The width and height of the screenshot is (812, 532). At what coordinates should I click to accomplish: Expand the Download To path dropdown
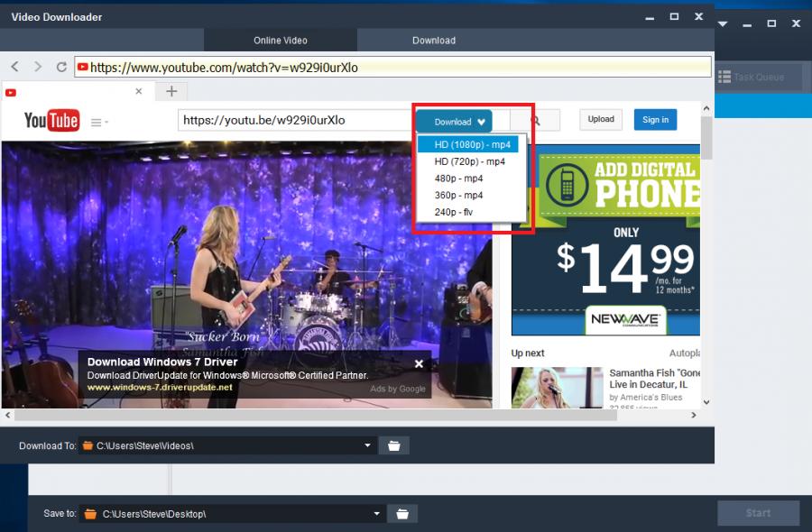coord(367,445)
